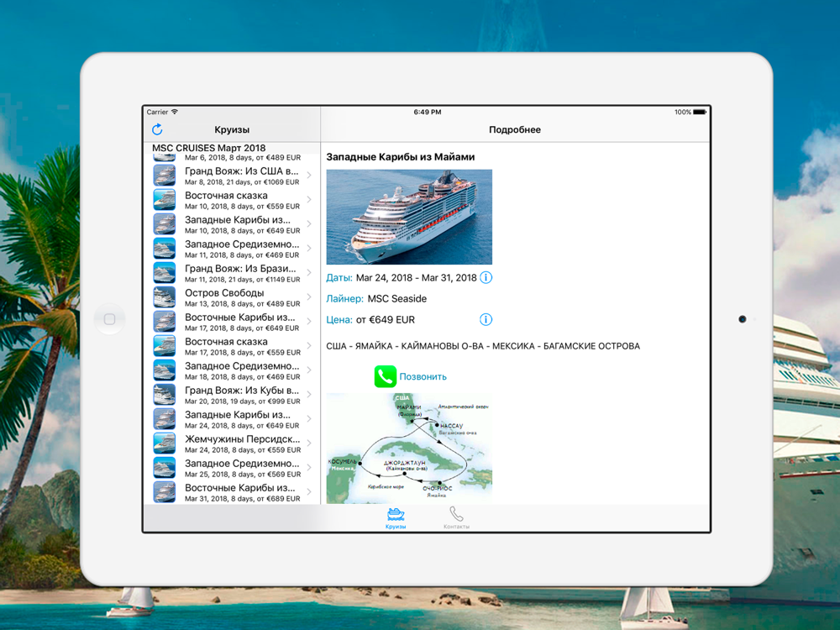Open the MSC Seaside ship photo

[x=409, y=217]
